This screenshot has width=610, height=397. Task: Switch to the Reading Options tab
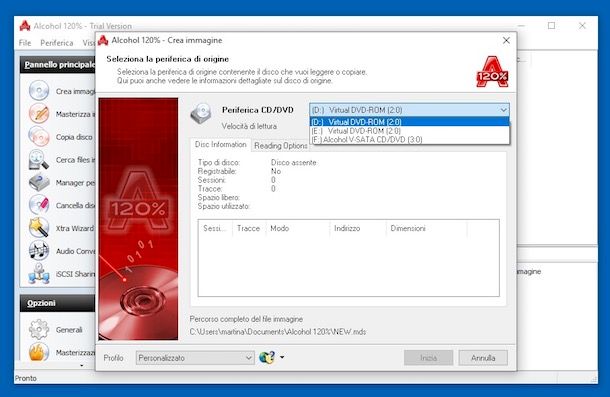click(x=280, y=146)
